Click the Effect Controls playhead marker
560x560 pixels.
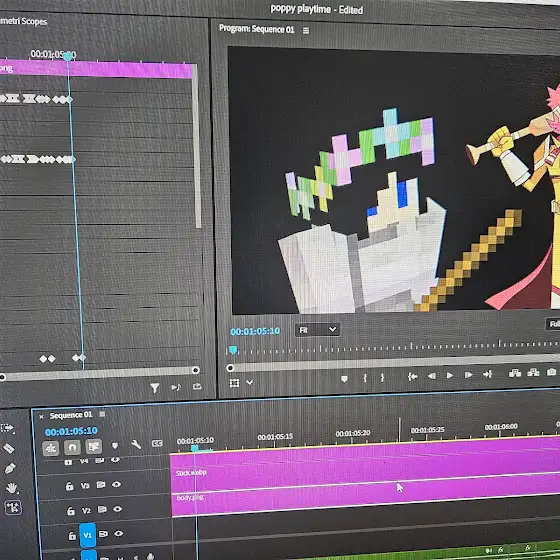coord(68,56)
